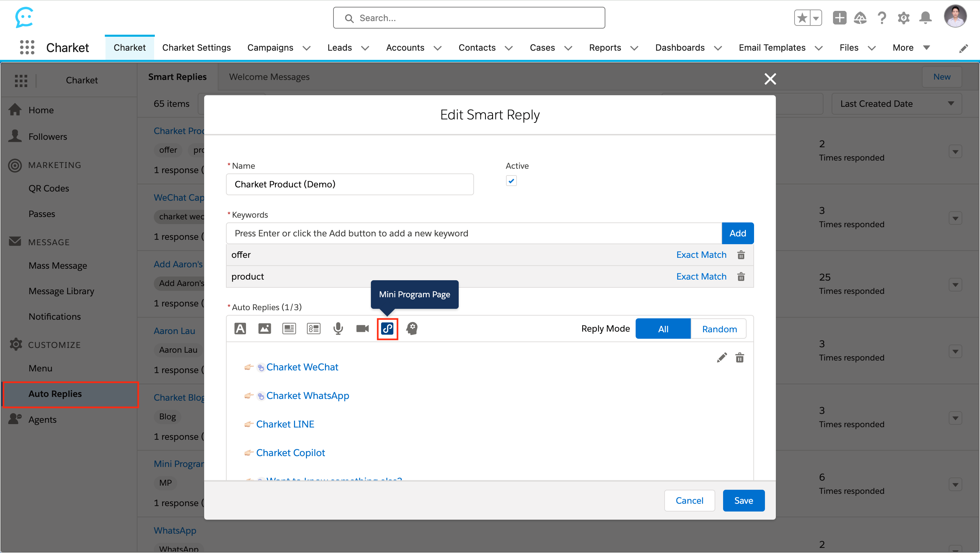980x553 pixels.
Task: Insert a contact card auto reply
Action: (x=313, y=329)
